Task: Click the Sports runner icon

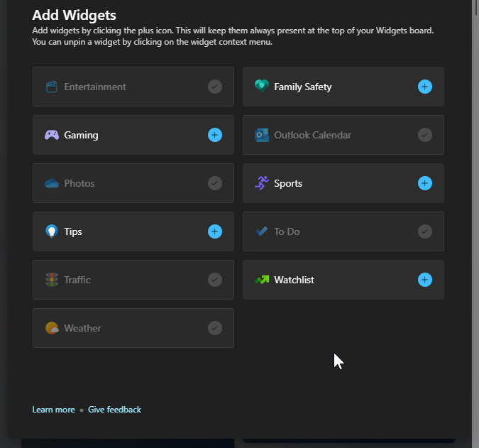Action: (x=262, y=183)
